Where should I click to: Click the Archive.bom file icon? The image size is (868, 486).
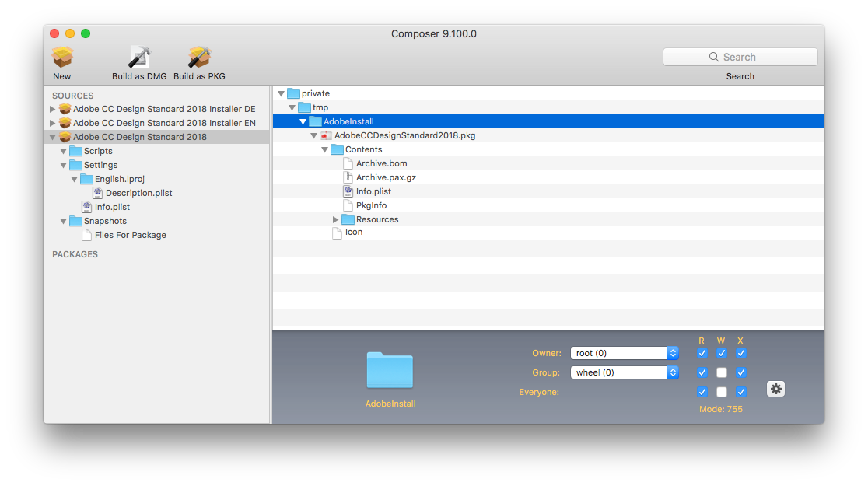pos(348,163)
